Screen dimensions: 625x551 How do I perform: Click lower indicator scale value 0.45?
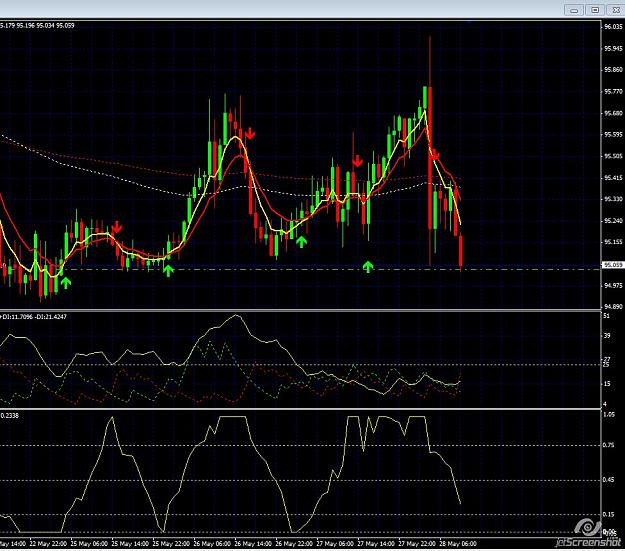[609, 480]
